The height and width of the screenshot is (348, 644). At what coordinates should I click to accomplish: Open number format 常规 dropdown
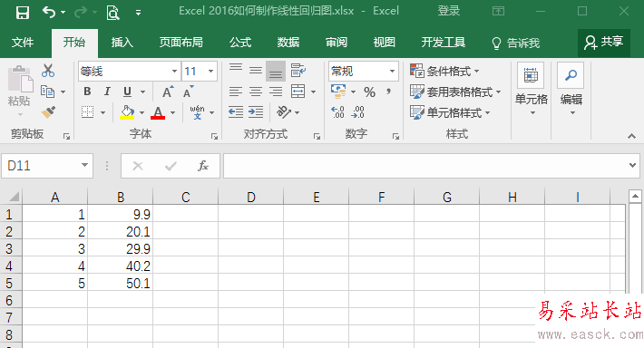pyautogui.click(x=392, y=72)
